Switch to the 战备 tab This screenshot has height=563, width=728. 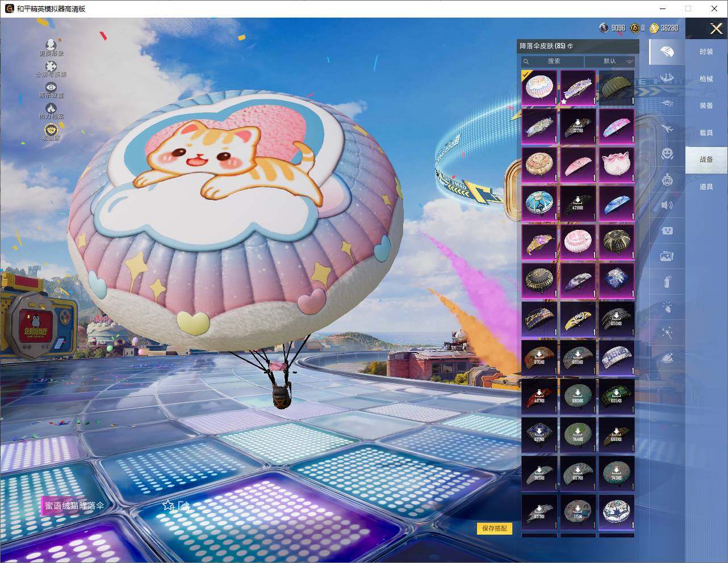pyautogui.click(x=706, y=159)
